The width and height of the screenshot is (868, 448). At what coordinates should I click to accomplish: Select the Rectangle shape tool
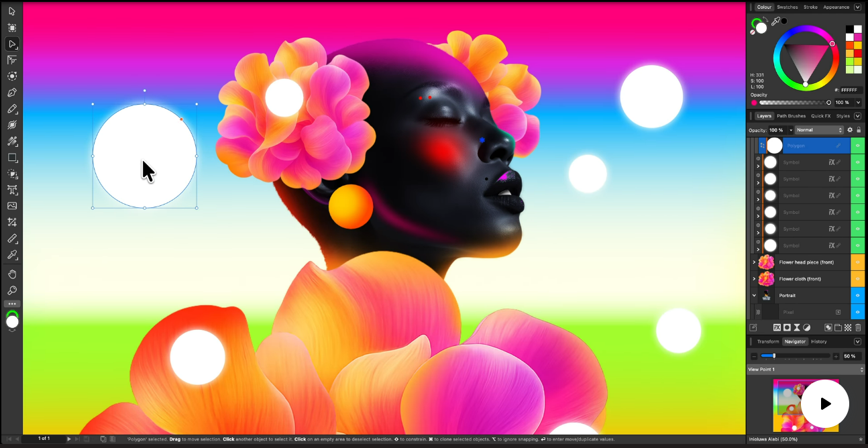[x=12, y=158]
